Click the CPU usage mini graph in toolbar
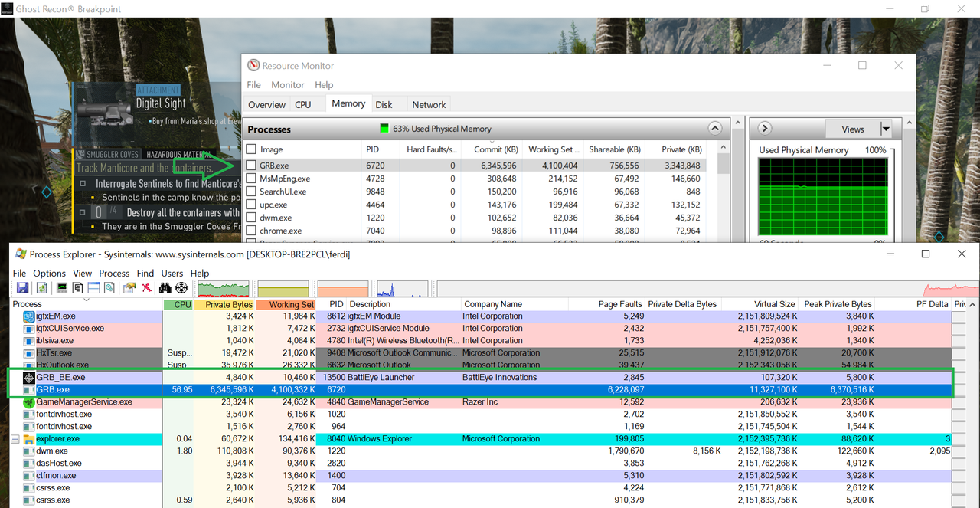Screen dimensions: 980x508 (224, 289)
